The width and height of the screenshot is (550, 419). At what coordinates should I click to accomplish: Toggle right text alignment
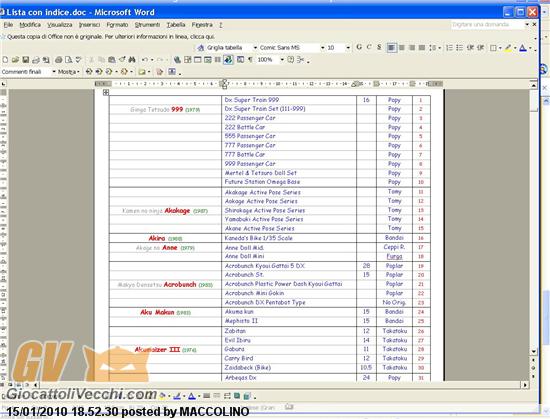coord(412,48)
